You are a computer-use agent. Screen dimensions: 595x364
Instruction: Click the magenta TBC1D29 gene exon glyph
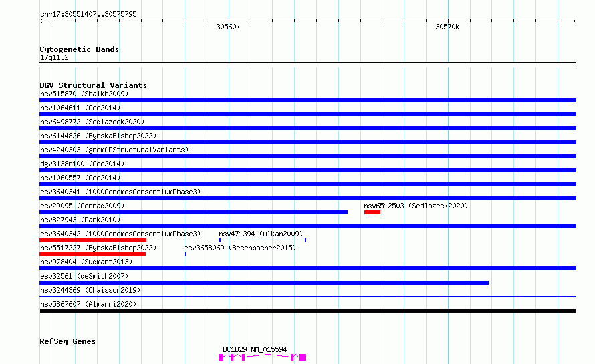coord(262,357)
